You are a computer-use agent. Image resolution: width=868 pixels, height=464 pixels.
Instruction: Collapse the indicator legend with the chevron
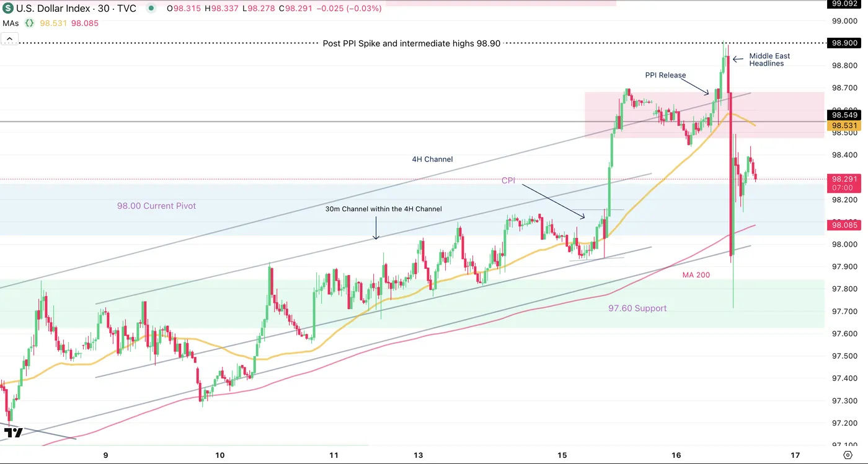click(9, 39)
